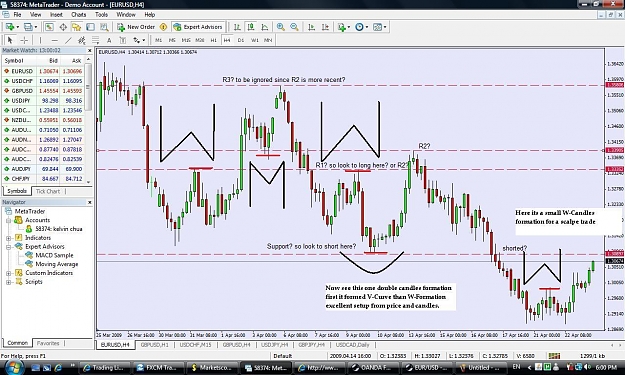This screenshot has width=625, height=375.
Task: Select the Text Label tool
Action: [123, 40]
